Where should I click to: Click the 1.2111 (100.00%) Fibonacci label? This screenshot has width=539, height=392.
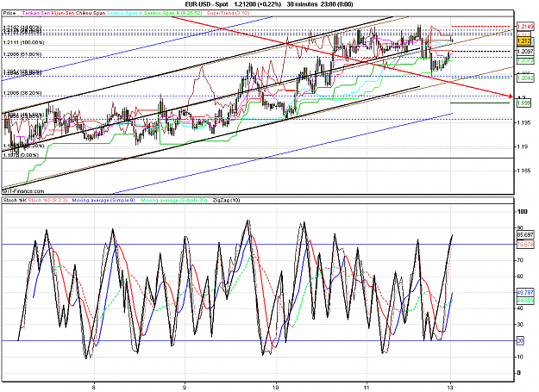point(24,42)
